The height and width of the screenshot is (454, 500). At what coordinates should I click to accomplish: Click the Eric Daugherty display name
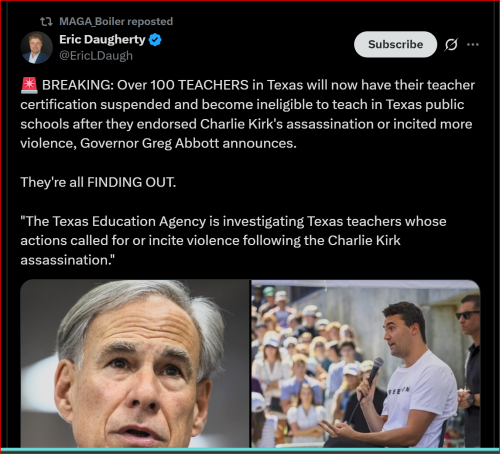pos(102,39)
